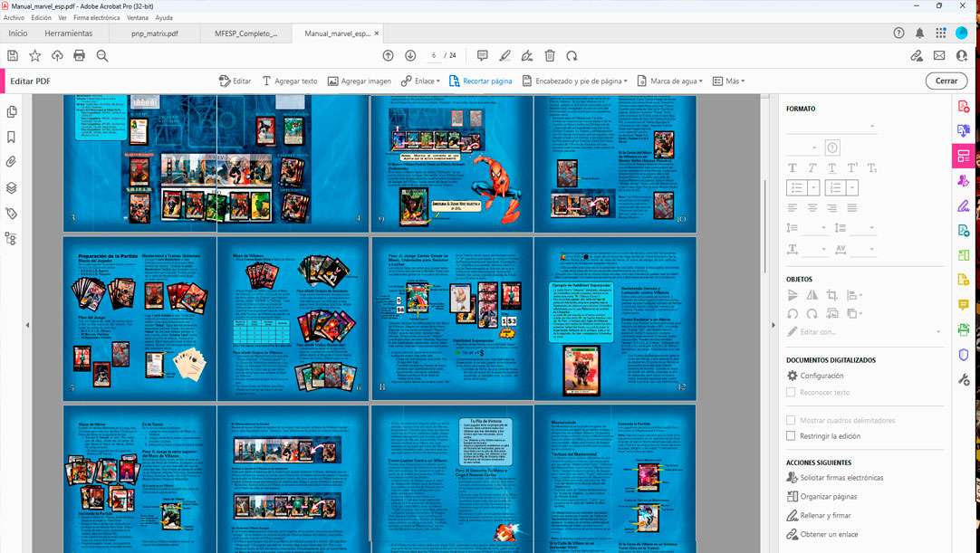
Task: Click the search magnifier icon
Action: click(x=102, y=56)
